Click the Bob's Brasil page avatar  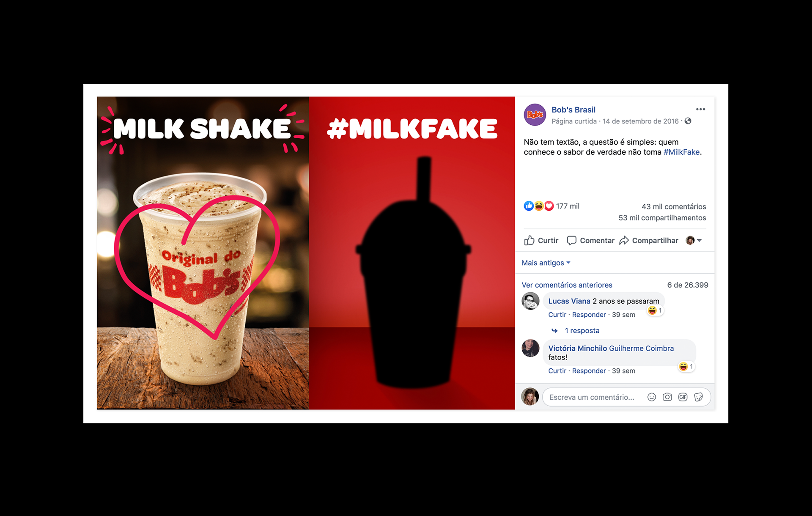(535, 115)
